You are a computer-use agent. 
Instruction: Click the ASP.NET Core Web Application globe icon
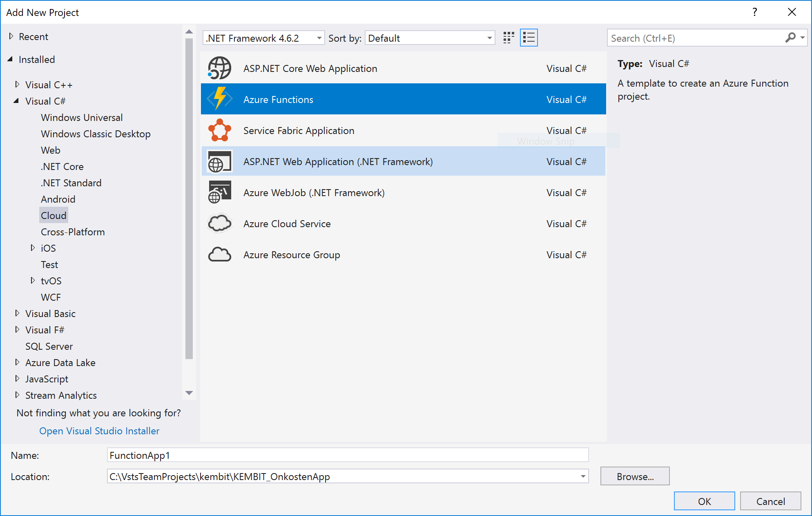click(219, 68)
